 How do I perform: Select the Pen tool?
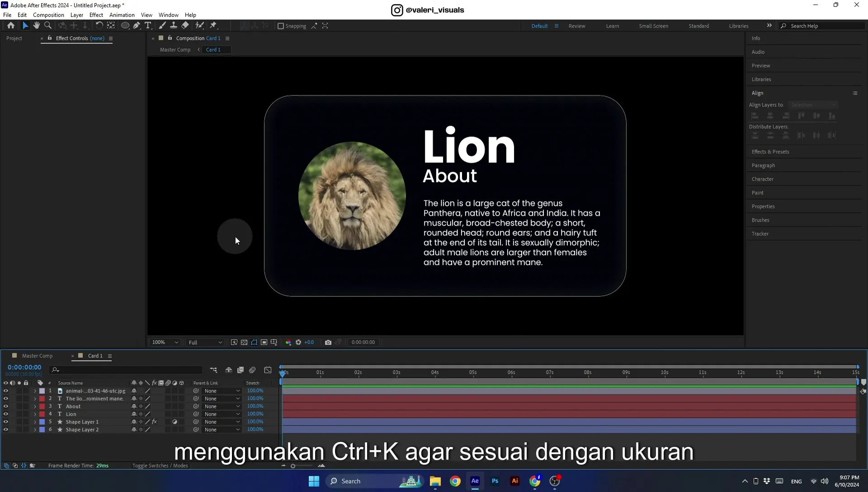[x=137, y=26]
